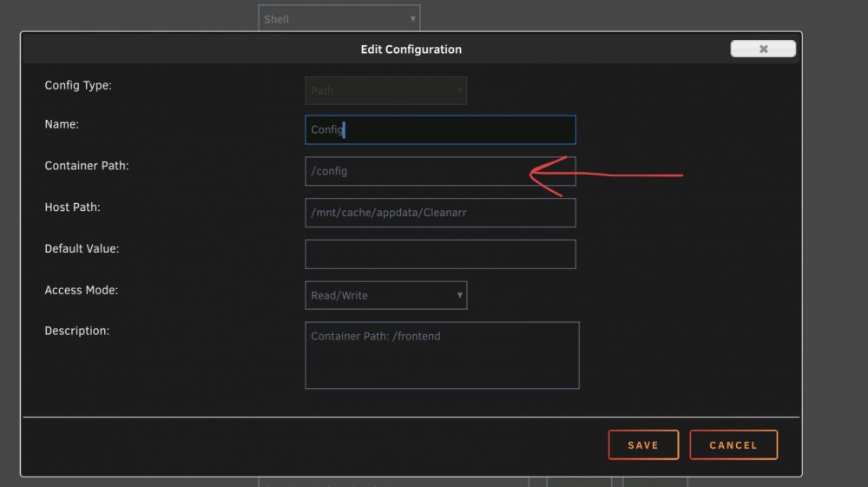Click the Name input field containing Config
The width and height of the screenshot is (868, 487).
[x=440, y=129]
